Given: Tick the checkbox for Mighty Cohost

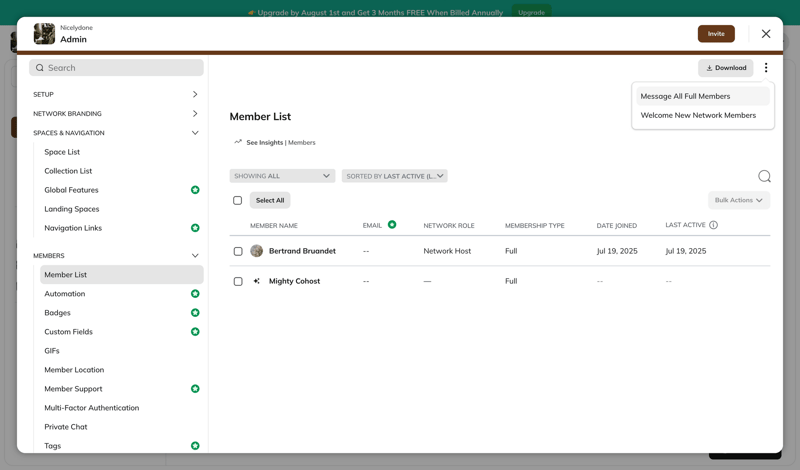Looking at the screenshot, I should (x=238, y=281).
